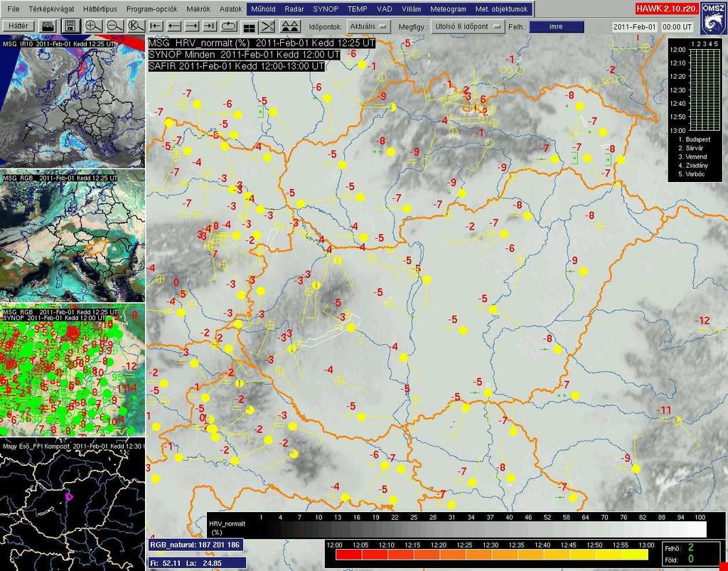Jump to first time step
Screen dimensions: 728x571
tap(156, 26)
